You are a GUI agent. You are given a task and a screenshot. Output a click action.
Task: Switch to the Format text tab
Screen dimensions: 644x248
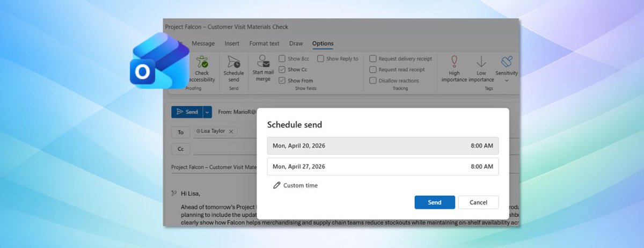(x=264, y=43)
